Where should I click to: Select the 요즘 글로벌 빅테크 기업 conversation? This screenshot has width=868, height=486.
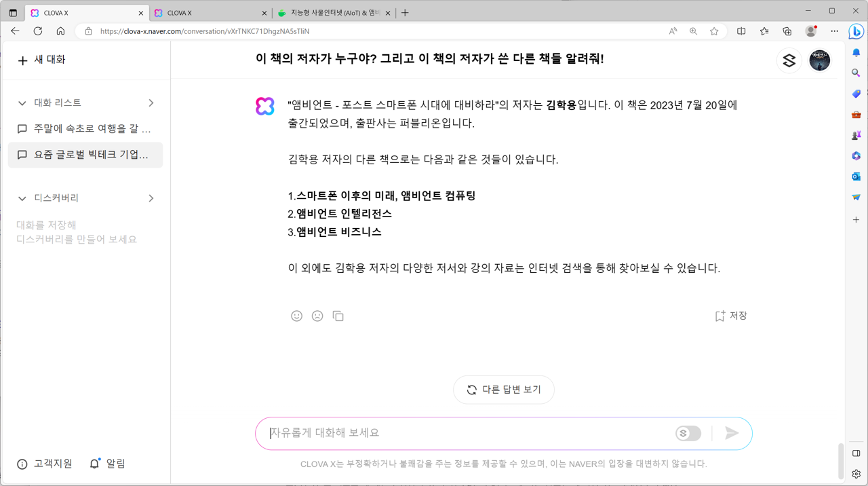(x=85, y=155)
